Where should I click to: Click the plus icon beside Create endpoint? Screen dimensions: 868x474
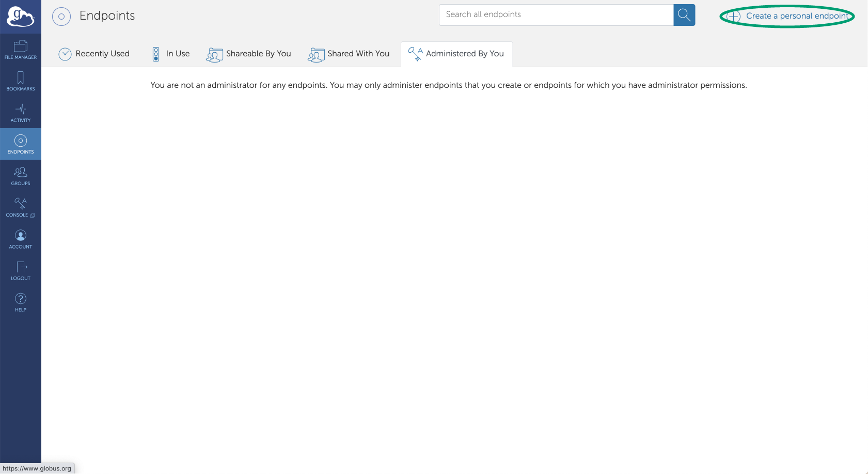click(733, 17)
